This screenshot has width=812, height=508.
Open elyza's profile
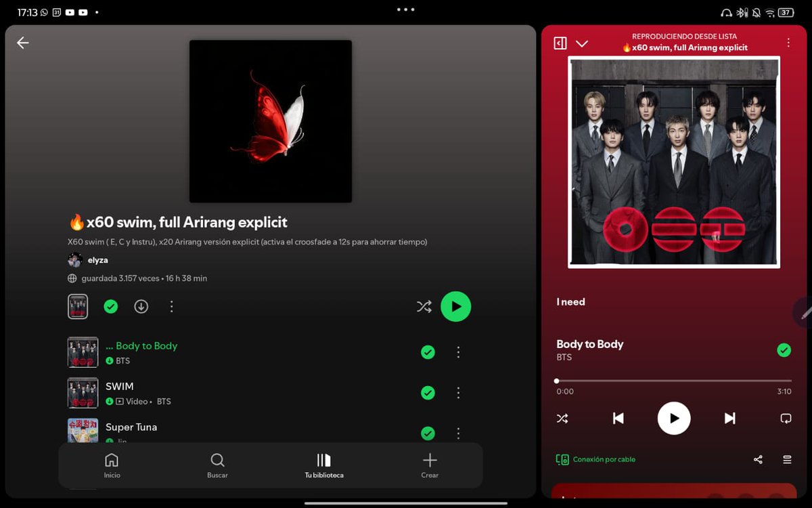[x=88, y=260]
